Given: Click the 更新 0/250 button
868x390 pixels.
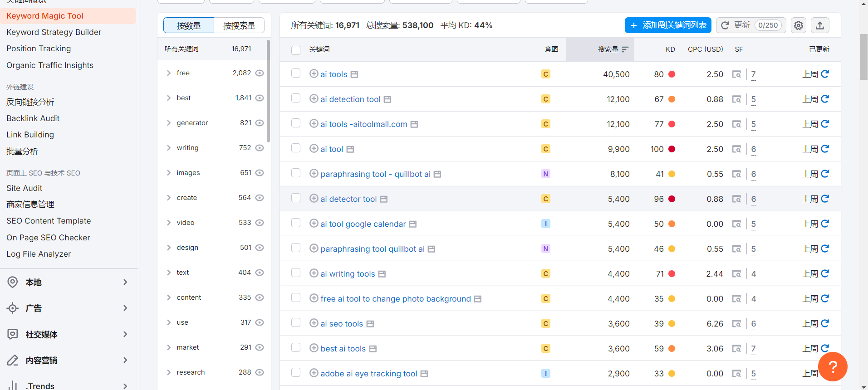Looking at the screenshot, I should point(751,25).
